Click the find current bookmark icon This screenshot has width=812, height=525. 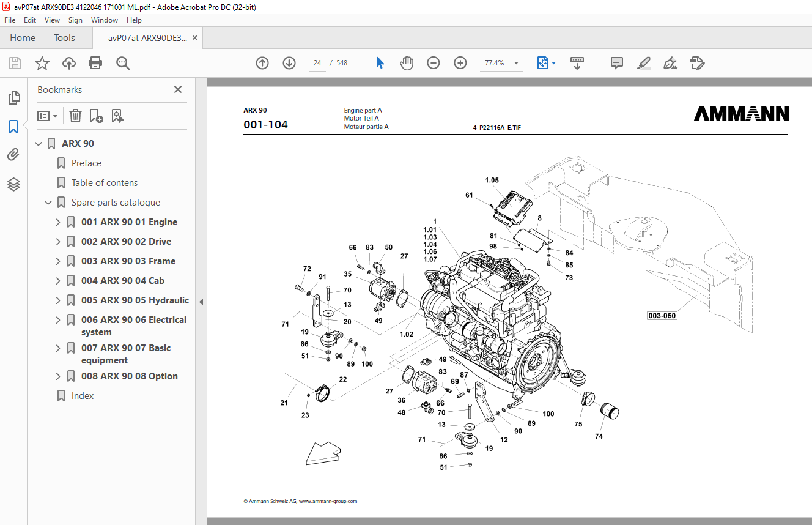(118, 116)
